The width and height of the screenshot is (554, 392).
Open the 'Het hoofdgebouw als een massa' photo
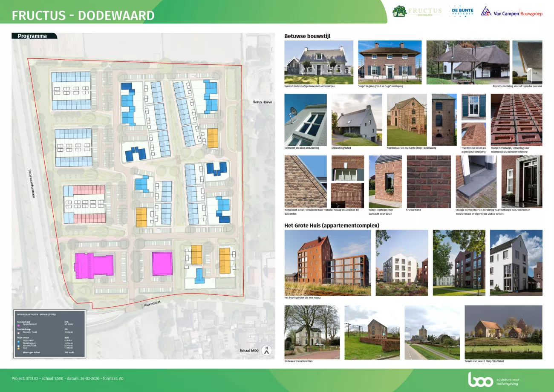pos(327,262)
